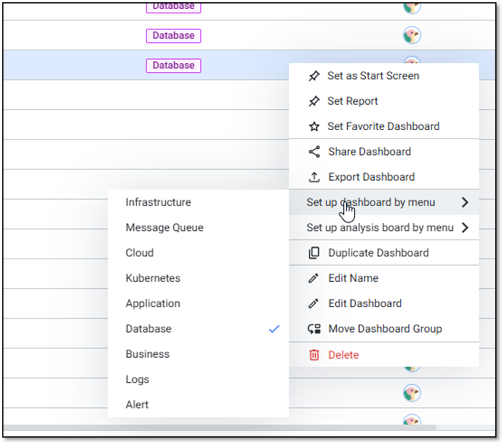Click the horizontal scrollbar at bottom
This screenshot has width=504, height=445.
[x=232, y=428]
